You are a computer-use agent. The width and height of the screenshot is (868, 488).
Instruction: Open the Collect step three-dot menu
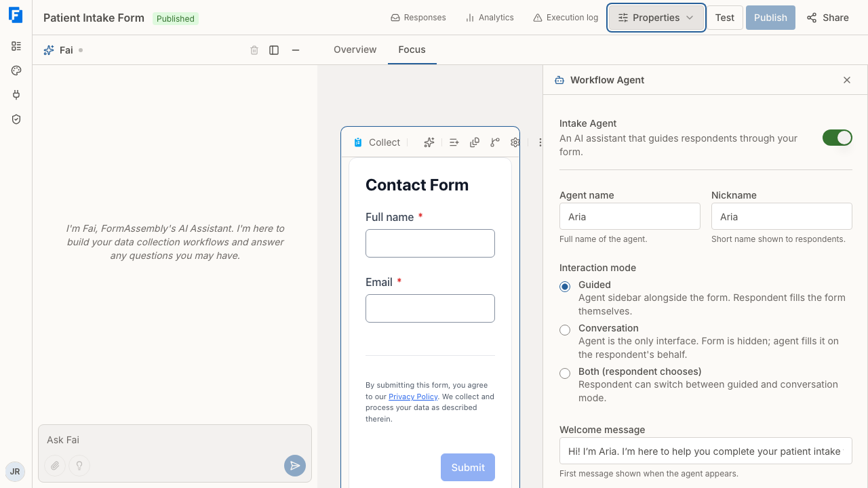click(x=540, y=142)
